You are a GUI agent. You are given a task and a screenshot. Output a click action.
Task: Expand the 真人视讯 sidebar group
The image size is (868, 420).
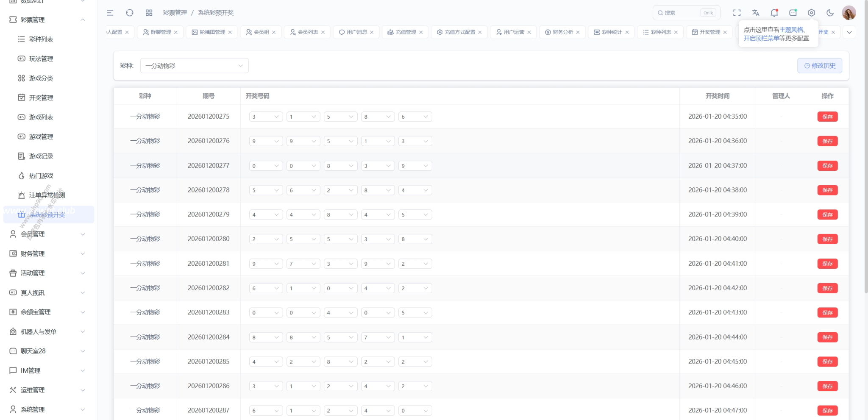(x=49, y=292)
